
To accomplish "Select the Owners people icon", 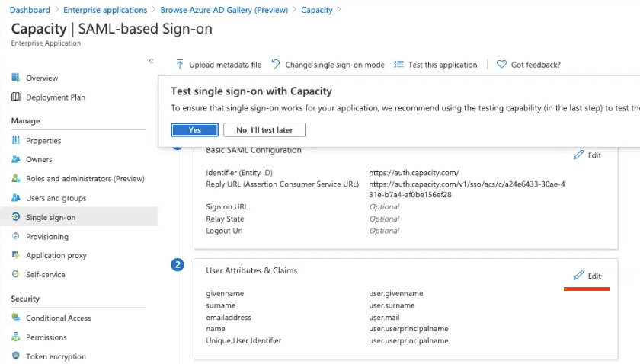I will (x=16, y=160).
